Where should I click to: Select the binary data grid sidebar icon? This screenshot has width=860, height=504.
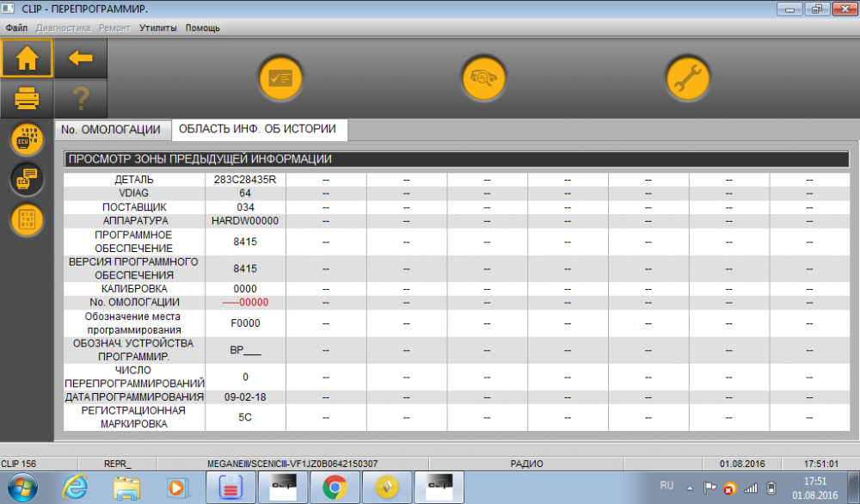tap(27, 220)
